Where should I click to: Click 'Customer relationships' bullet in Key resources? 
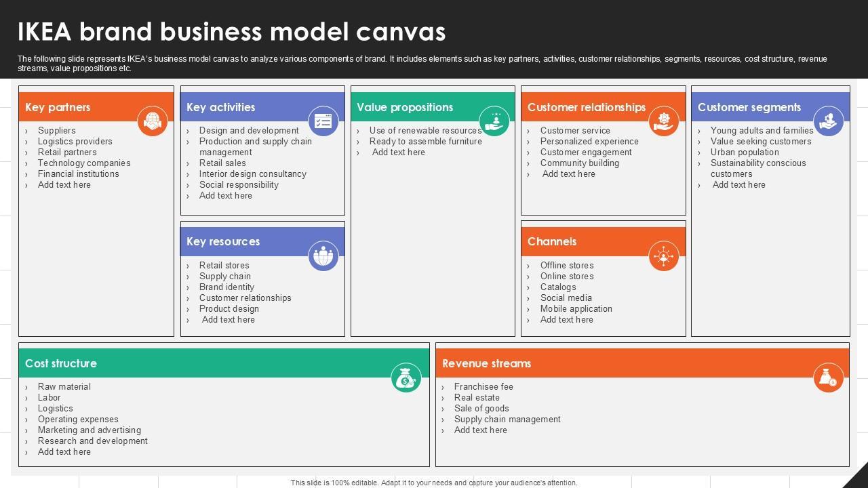(245, 298)
